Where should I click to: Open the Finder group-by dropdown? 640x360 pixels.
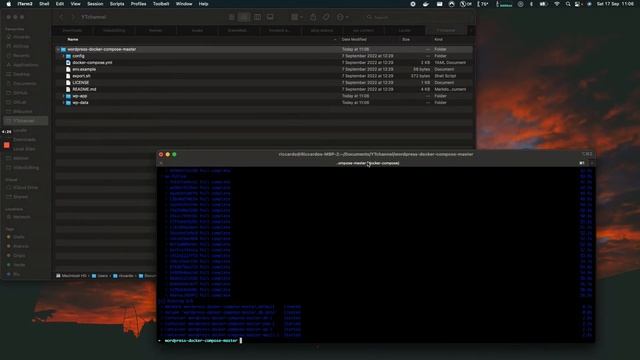tap(297, 17)
